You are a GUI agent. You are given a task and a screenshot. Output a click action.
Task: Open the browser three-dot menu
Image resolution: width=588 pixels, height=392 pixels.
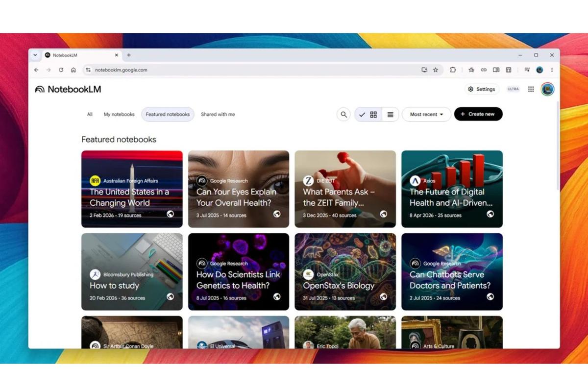(x=552, y=70)
